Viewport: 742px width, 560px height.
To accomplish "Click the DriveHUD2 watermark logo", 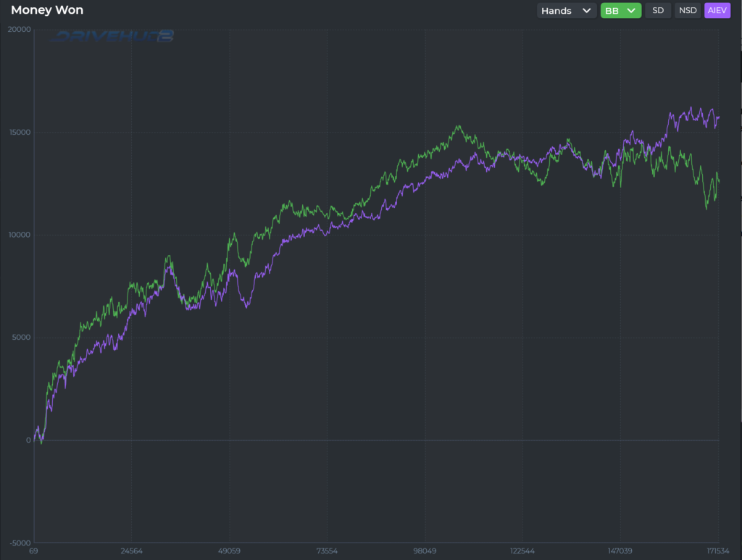I will point(112,36).
